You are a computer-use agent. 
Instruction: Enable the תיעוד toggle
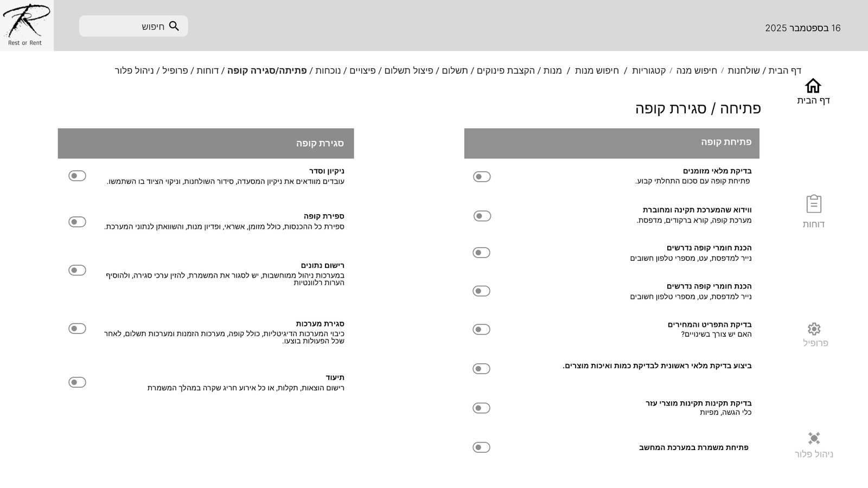pyautogui.click(x=77, y=382)
